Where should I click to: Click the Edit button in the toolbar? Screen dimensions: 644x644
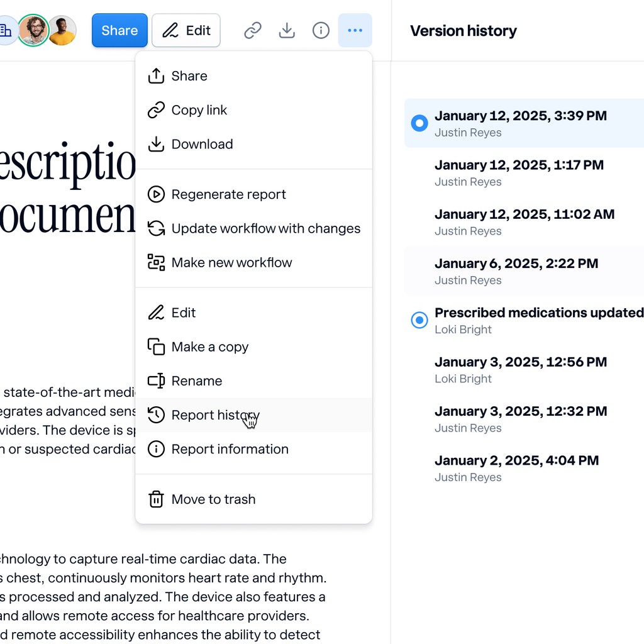tap(186, 30)
